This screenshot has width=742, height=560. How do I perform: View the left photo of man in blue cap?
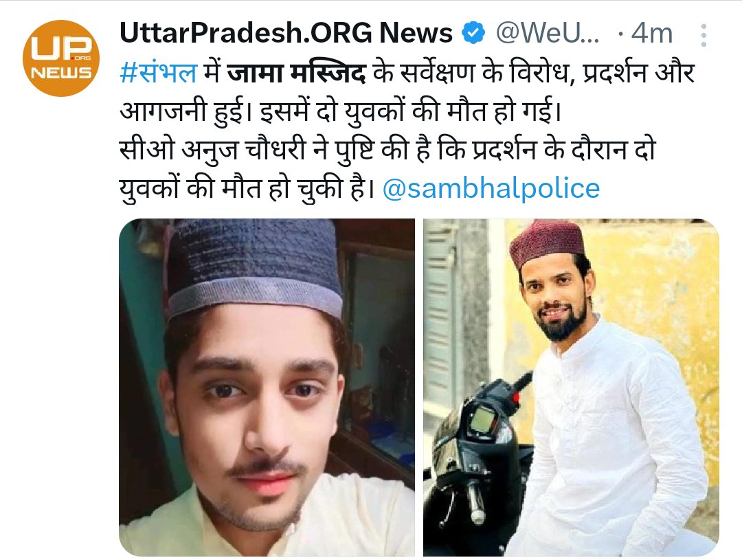tap(267, 388)
